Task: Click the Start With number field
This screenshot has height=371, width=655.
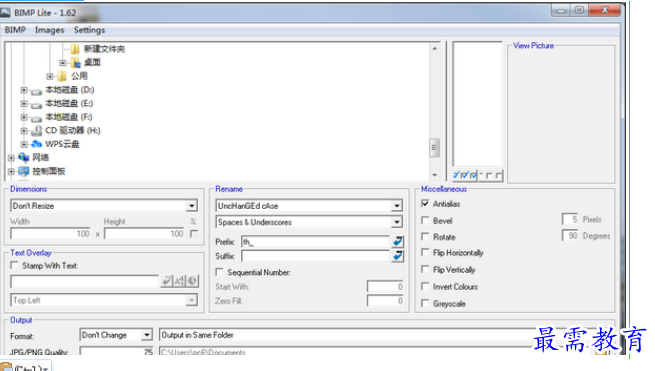Action: (385, 287)
